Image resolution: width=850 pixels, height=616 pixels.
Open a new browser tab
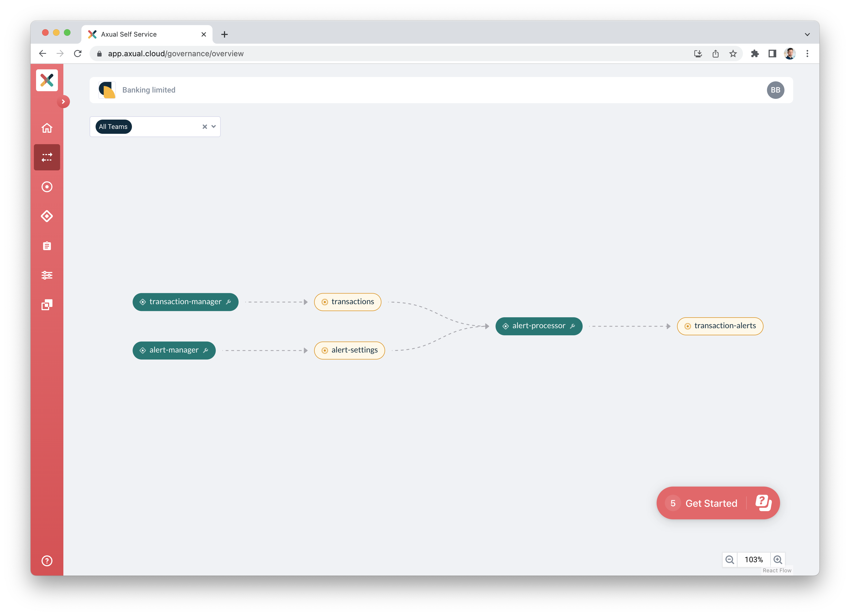(x=225, y=34)
